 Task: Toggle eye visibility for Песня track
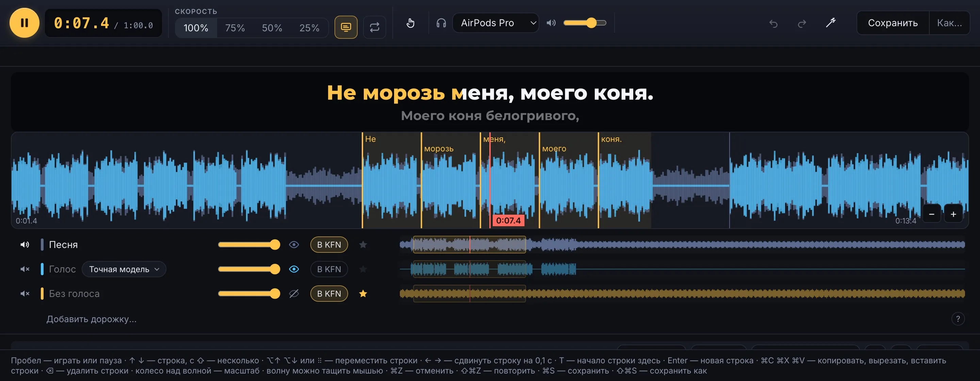pyautogui.click(x=294, y=245)
